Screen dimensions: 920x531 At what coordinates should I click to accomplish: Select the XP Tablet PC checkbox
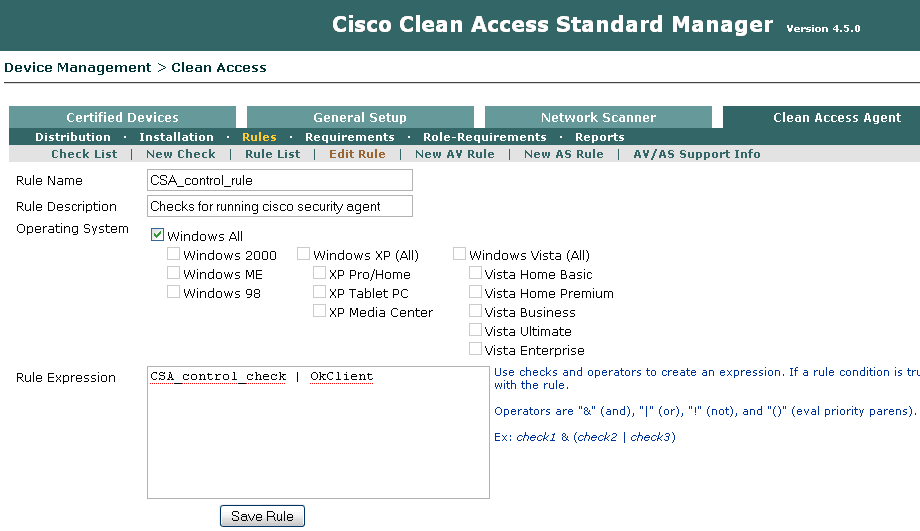click(x=320, y=293)
